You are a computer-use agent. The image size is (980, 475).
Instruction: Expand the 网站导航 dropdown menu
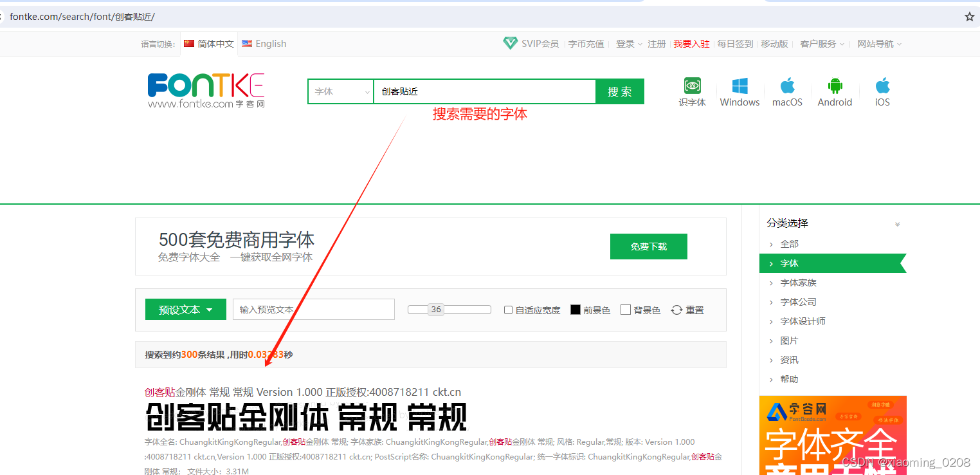coord(880,44)
